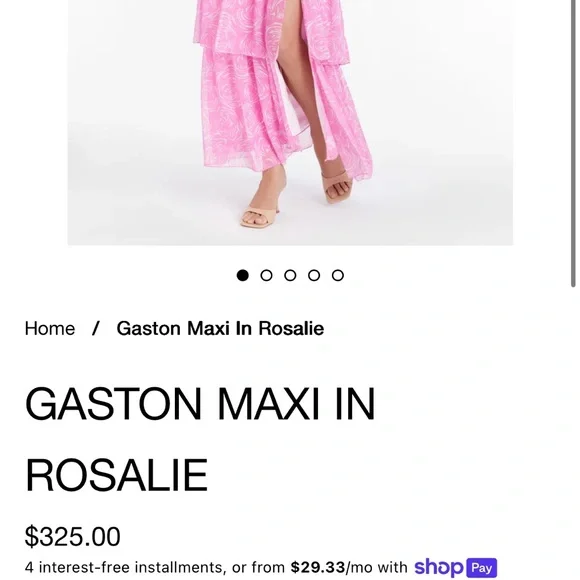Viewport: 580px width, 580px height.
Task: Switch to the second image carousel dot
Action: [266, 276]
